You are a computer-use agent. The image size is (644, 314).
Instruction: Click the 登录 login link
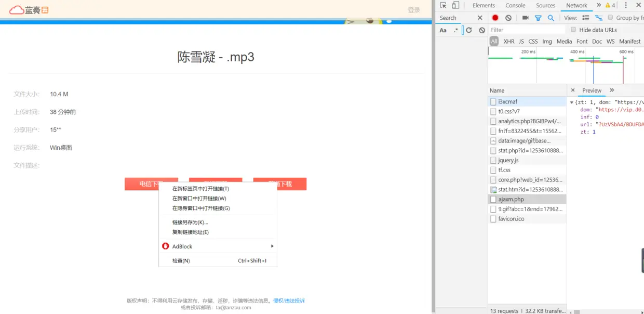click(x=414, y=10)
